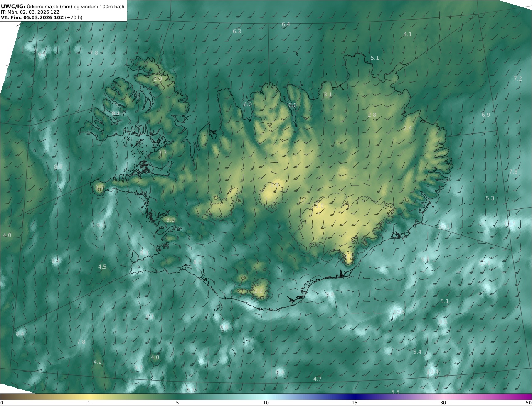
Task: Click the 3.1 value label
Action: (328, 94)
